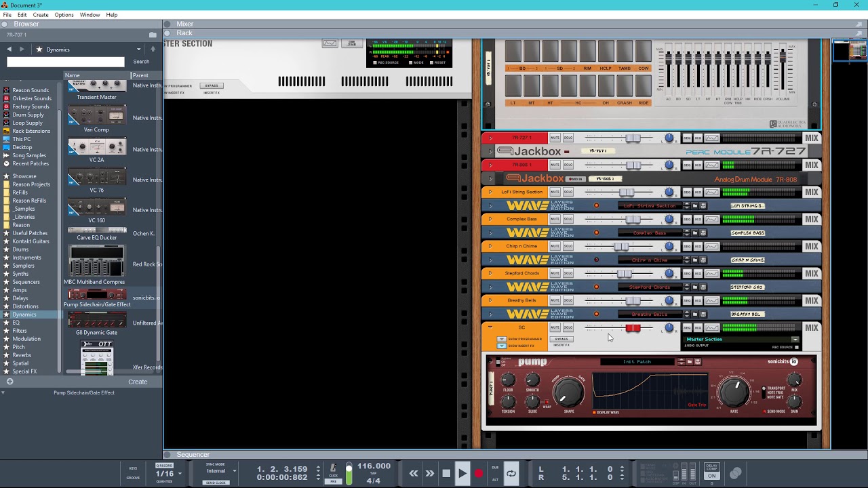The height and width of the screenshot is (488, 868).
Task: Select the Reverbs favorites list
Action: pyautogui.click(x=22, y=355)
